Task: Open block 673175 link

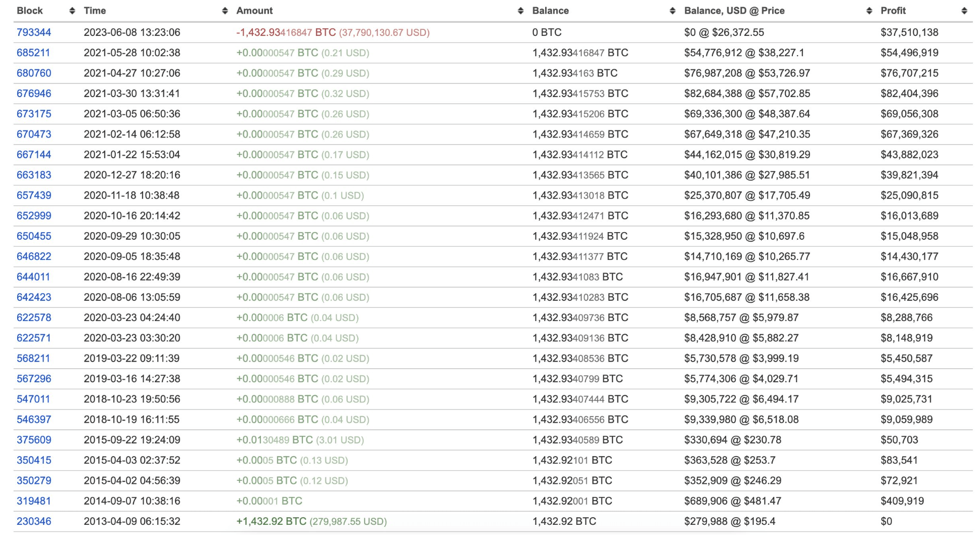Action: [x=34, y=114]
